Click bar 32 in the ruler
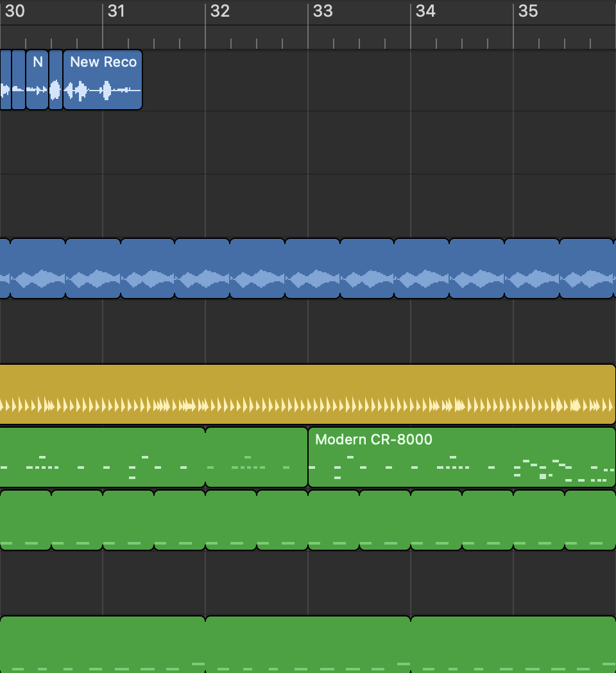 pyautogui.click(x=219, y=11)
